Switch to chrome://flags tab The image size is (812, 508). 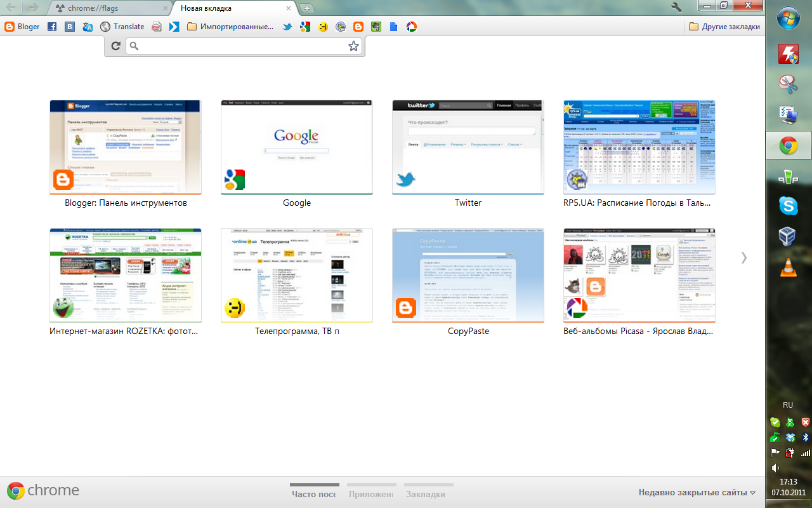point(108,9)
